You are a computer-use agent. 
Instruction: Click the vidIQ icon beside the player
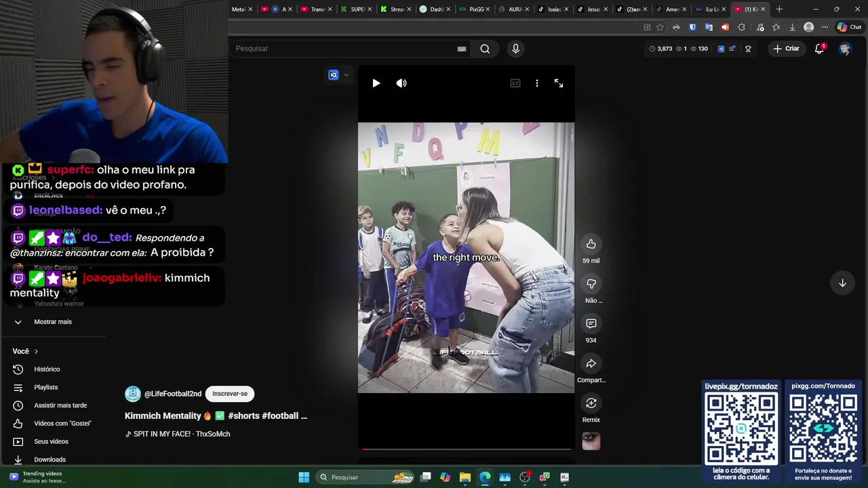pyautogui.click(x=333, y=75)
